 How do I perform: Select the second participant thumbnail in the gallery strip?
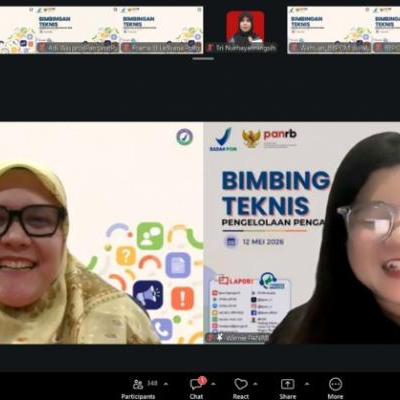pos(161,30)
